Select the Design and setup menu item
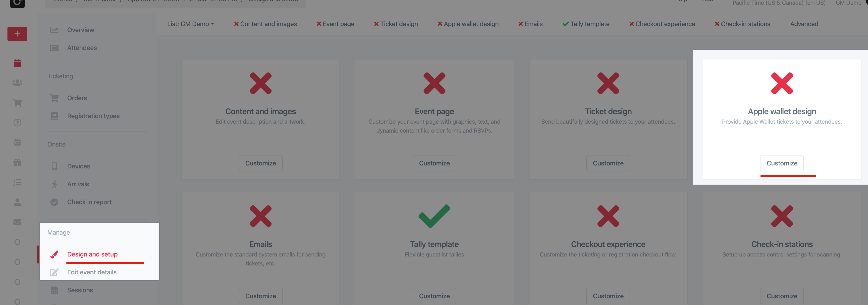Image resolution: width=868 pixels, height=305 pixels. click(x=92, y=254)
